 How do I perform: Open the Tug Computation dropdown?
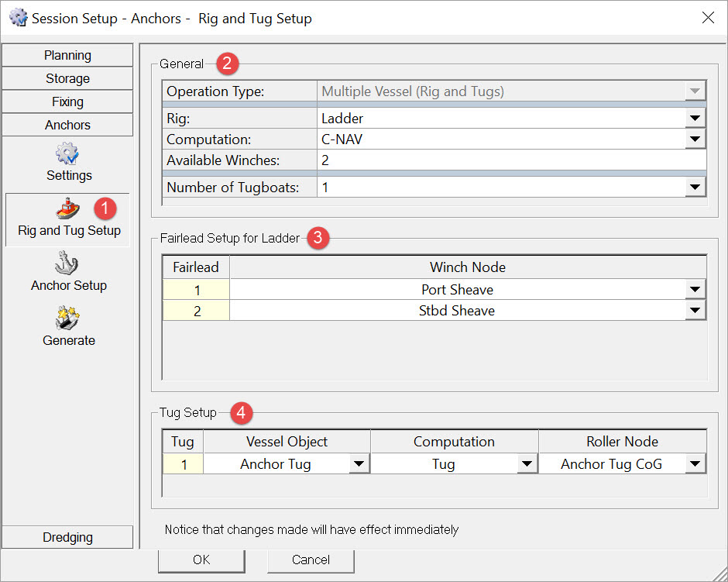[x=527, y=464]
